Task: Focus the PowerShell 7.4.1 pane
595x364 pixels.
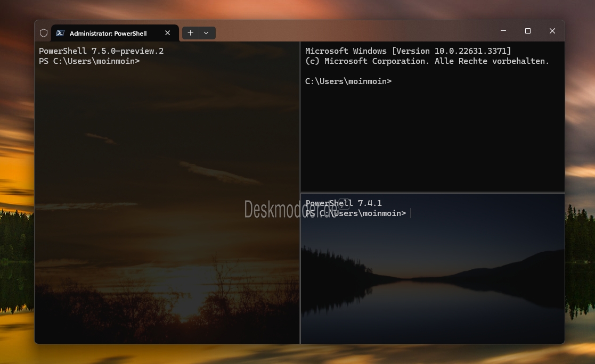Action: [433, 268]
